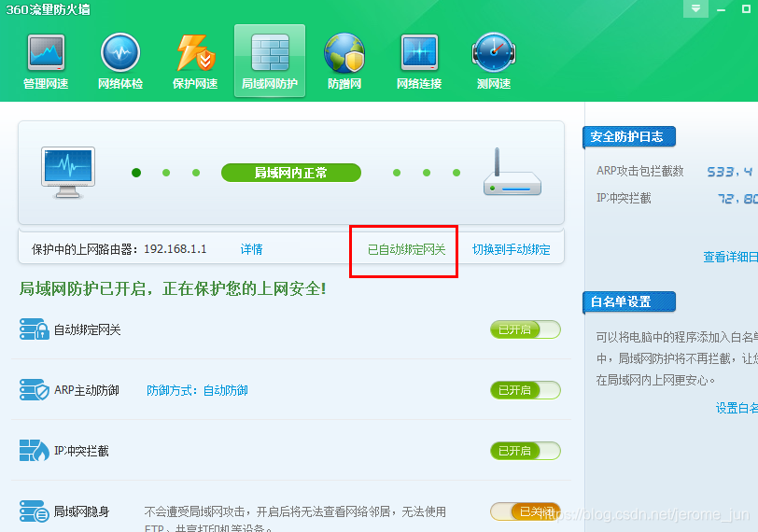
Task: Click the ARP主动防御 shield icon
Action: click(35, 389)
